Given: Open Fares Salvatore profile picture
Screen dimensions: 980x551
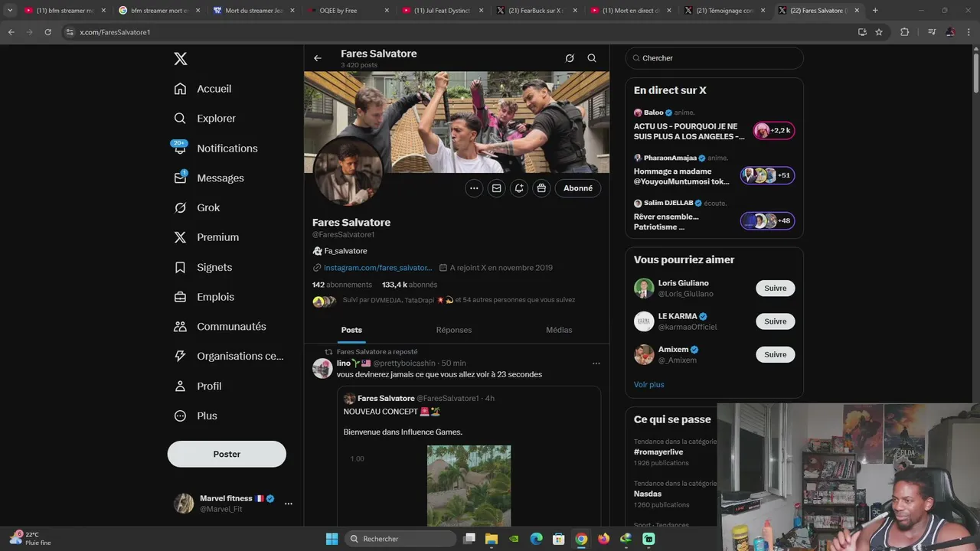Looking at the screenshot, I should pyautogui.click(x=348, y=172).
